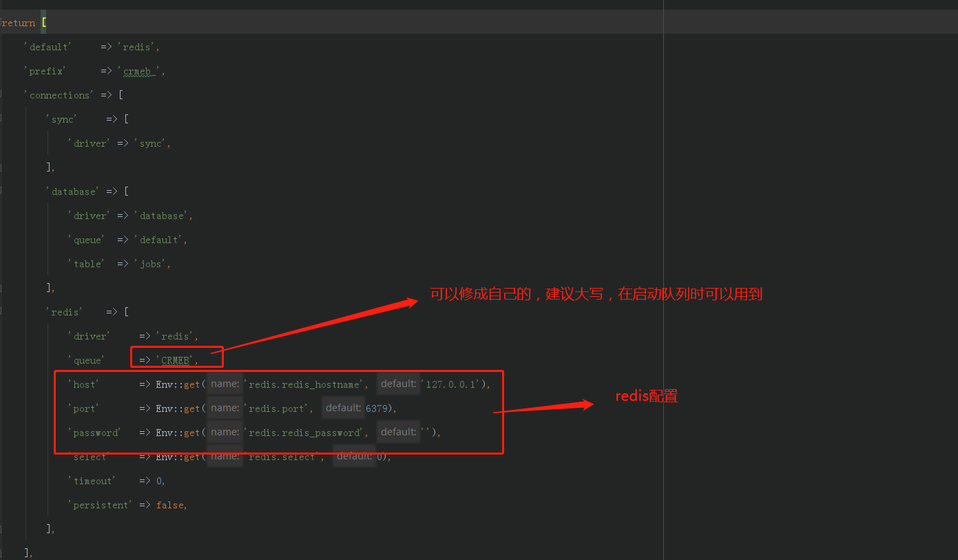Image resolution: width=958 pixels, height=560 pixels.
Task: Select the 'database' driver value
Action: point(162,216)
